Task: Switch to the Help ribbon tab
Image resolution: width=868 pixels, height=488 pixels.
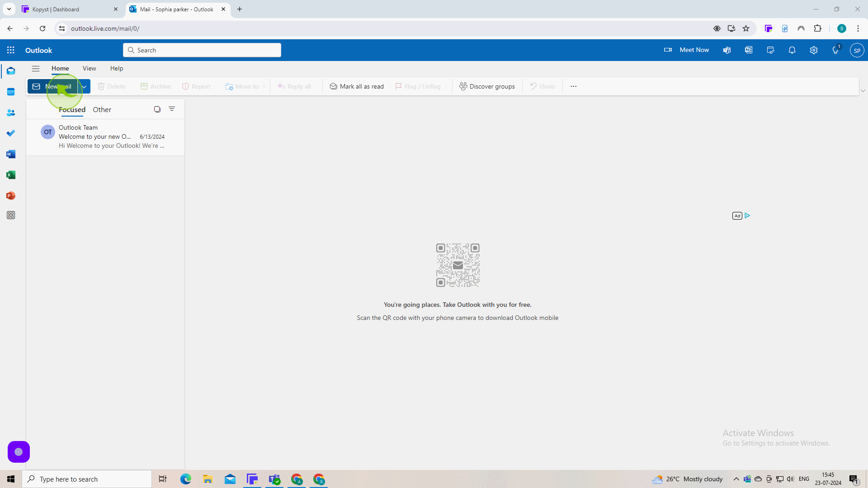Action: tap(117, 68)
